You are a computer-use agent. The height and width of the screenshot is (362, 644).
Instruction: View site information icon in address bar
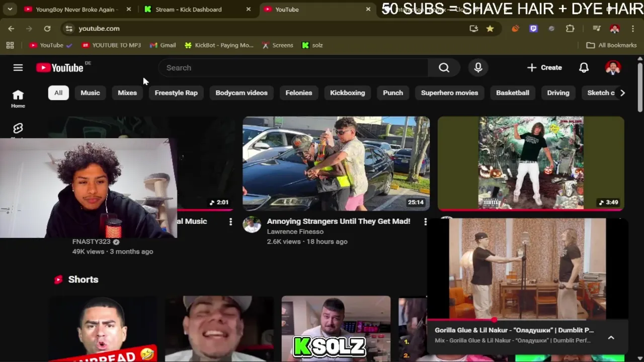tap(69, 29)
